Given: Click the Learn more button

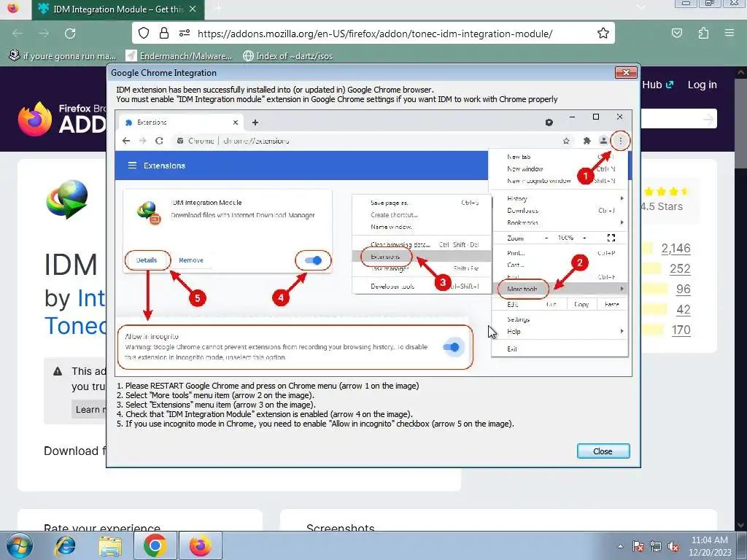Looking at the screenshot, I should 90,410.
